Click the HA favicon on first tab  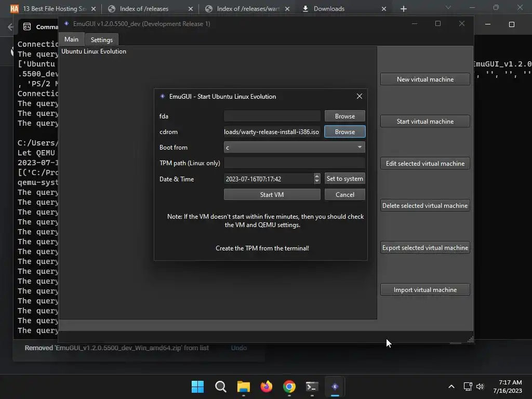(x=14, y=9)
